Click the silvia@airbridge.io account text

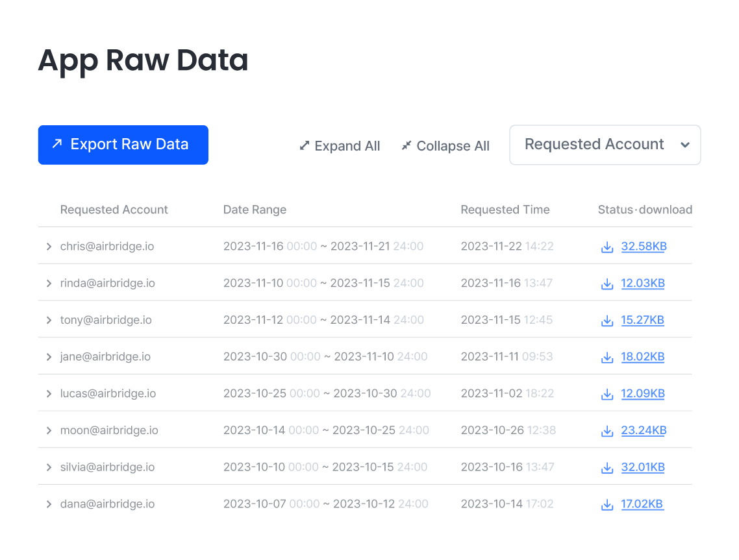[x=107, y=467]
